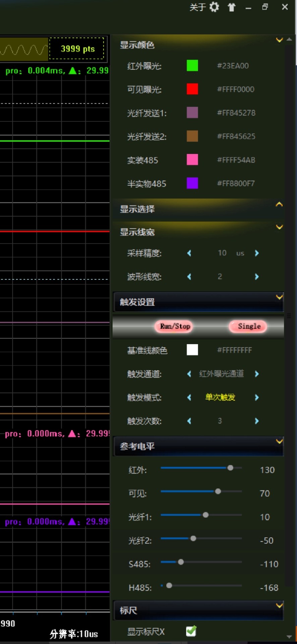
Task: Click the #23EA00 color hex value
Action: click(x=233, y=66)
